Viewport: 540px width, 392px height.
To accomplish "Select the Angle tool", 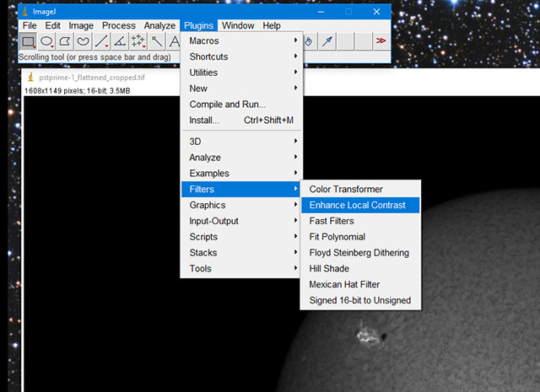I will (120, 41).
